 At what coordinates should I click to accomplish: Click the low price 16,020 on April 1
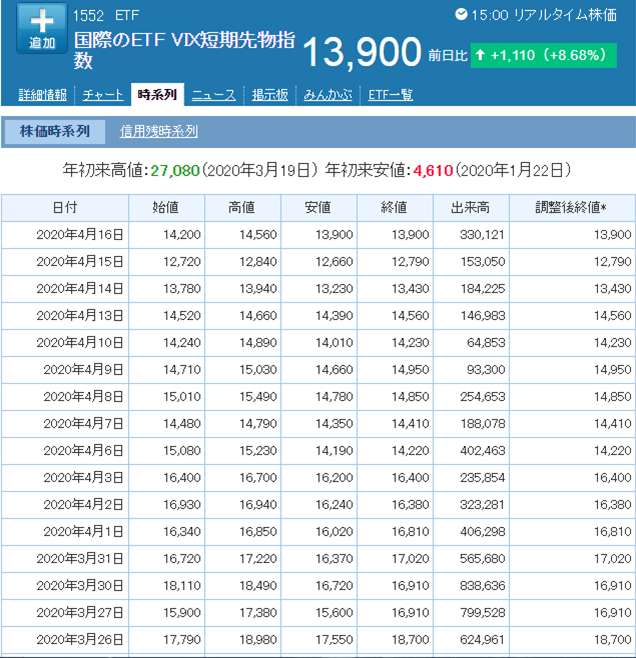point(334,532)
